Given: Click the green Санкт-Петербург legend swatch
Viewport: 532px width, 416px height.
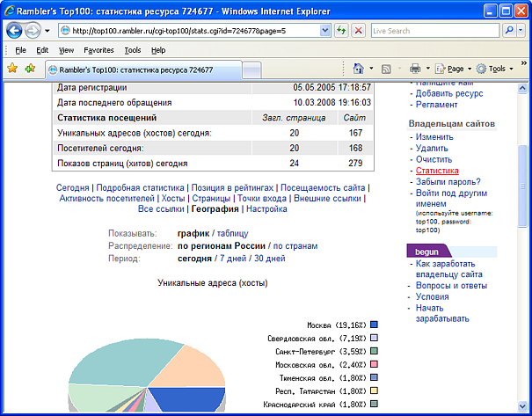Looking at the screenshot, I should 374,351.
